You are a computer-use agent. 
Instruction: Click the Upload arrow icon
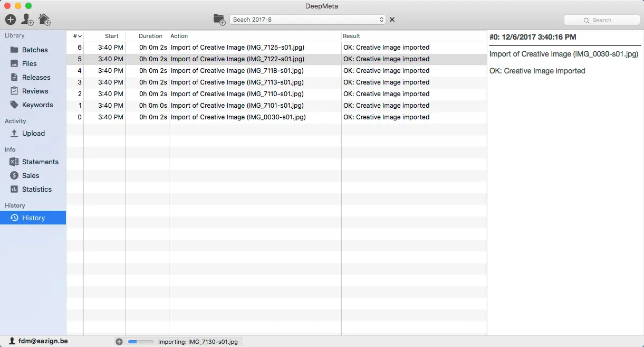[x=14, y=133]
